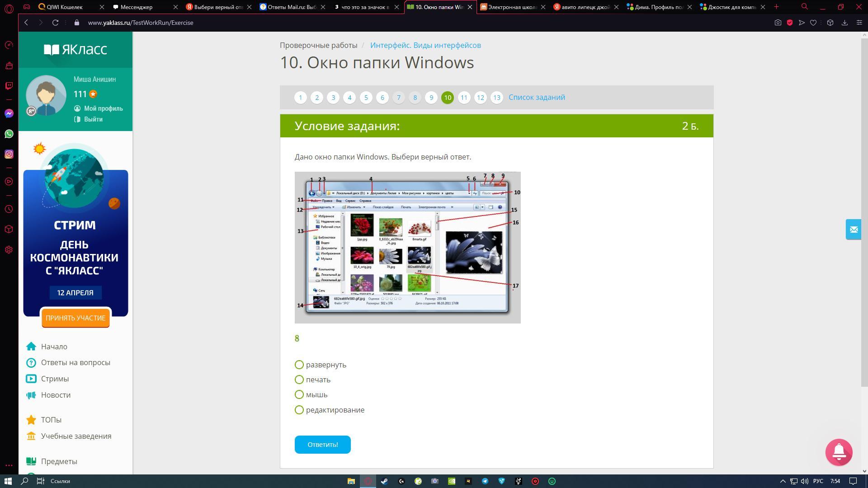
Task: Select the "редактирование" answer option
Action: [299, 410]
